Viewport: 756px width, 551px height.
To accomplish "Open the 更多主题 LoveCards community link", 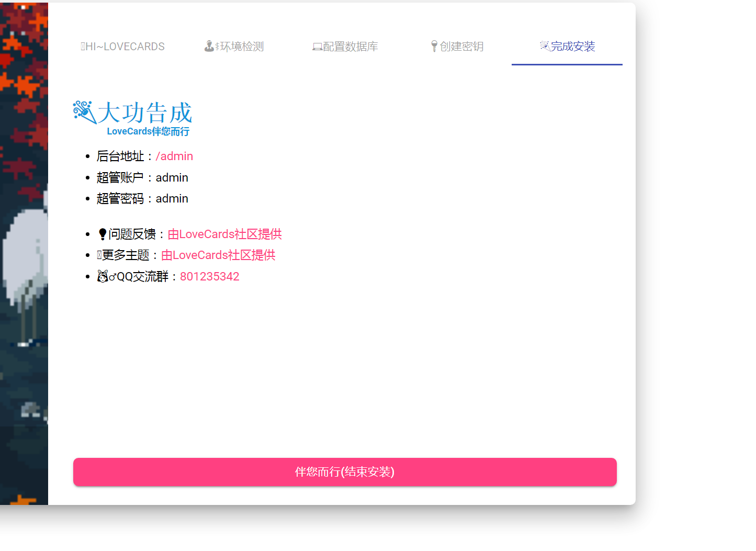I will click(x=218, y=255).
